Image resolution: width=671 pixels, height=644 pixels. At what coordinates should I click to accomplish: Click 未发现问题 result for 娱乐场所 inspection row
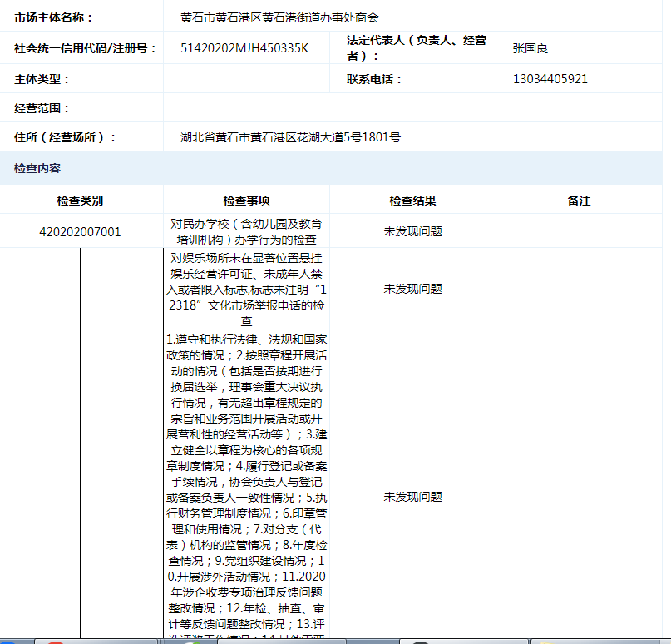412,289
